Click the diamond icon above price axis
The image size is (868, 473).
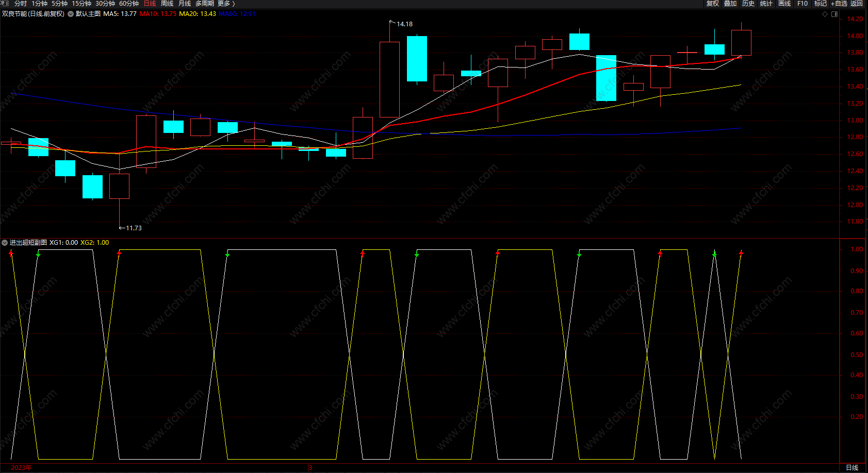click(x=825, y=14)
